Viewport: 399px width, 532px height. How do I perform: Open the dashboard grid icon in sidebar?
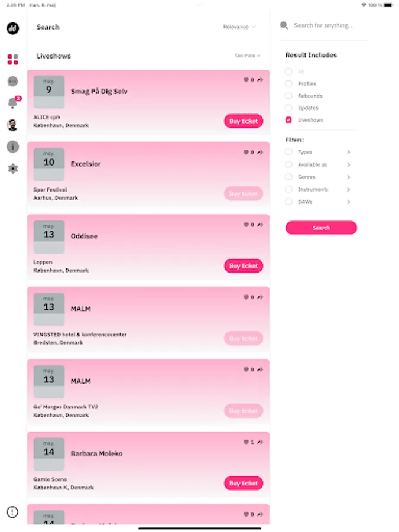(x=12, y=59)
